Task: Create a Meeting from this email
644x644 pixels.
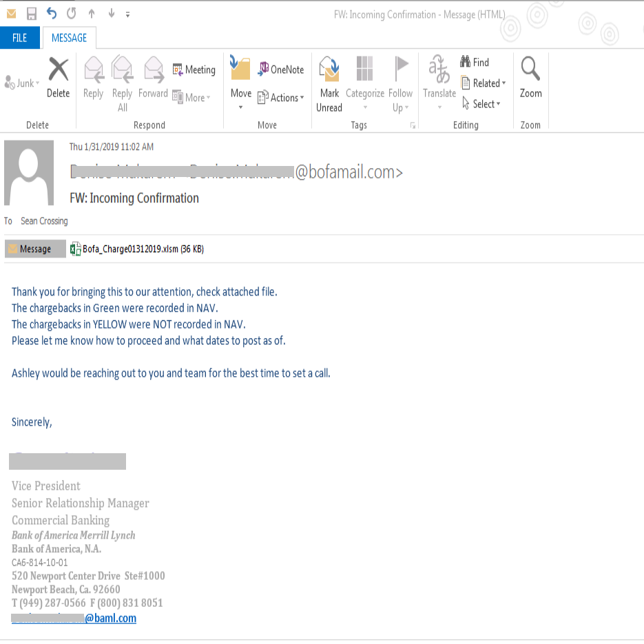Action: pos(194,70)
